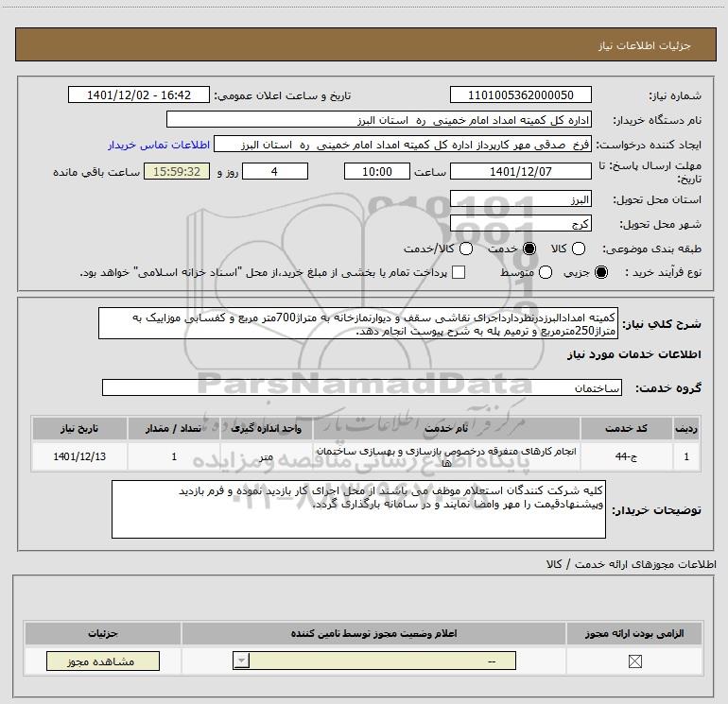This screenshot has width=728, height=704.
Task: Click the days remaining field showing 4
Action: 275,171
